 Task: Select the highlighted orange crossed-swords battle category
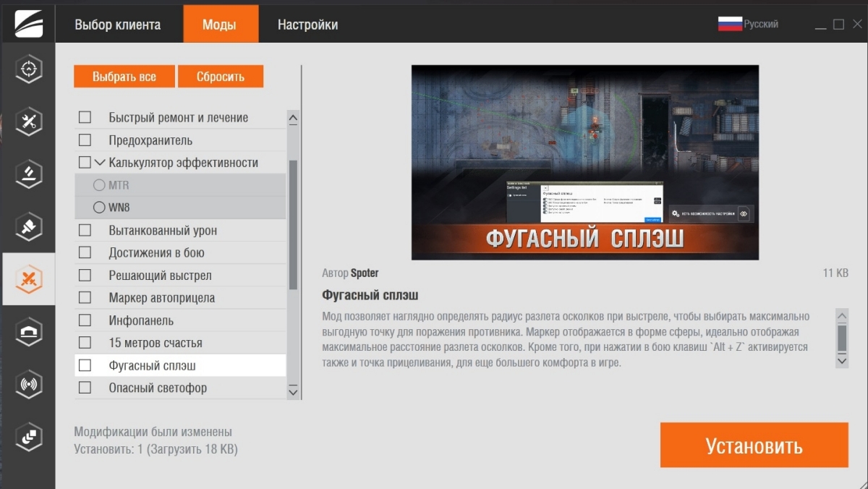click(29, 279)
